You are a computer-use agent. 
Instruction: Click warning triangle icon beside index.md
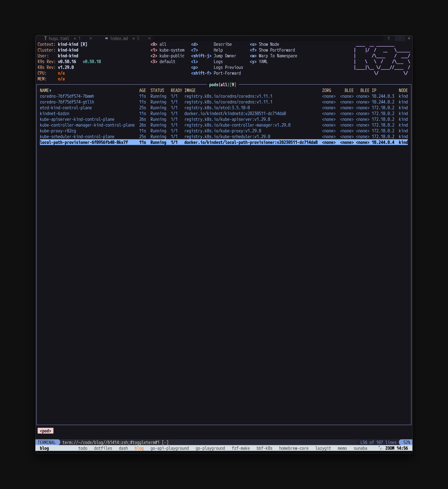[134, 38]
